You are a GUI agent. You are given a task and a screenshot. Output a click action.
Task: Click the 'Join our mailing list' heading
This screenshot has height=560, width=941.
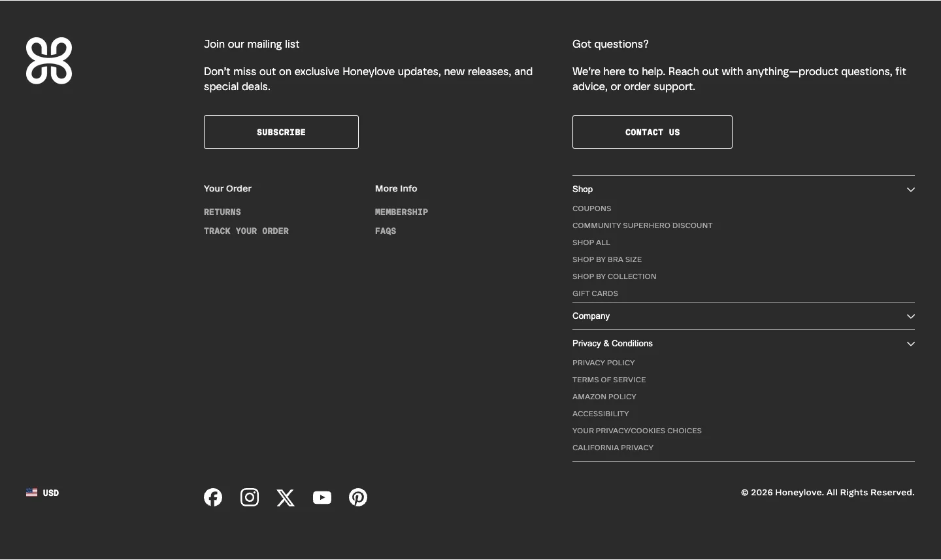pyautogui.click(x=252, y=44)
